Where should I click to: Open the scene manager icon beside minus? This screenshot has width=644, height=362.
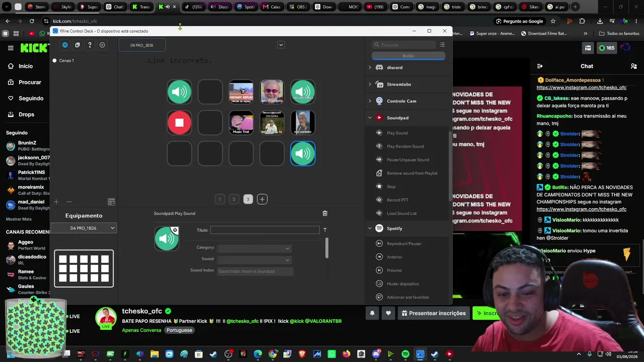[x=111, y=202]
